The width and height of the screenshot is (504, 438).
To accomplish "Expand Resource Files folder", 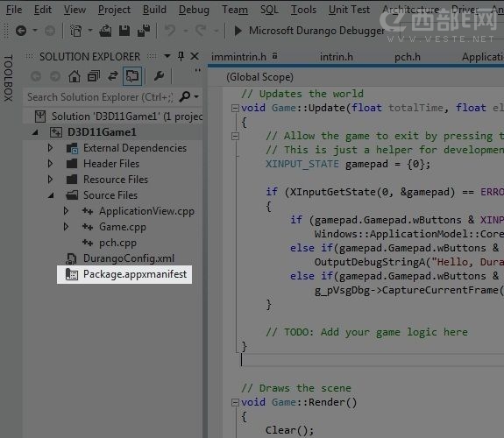I will 50,180.
